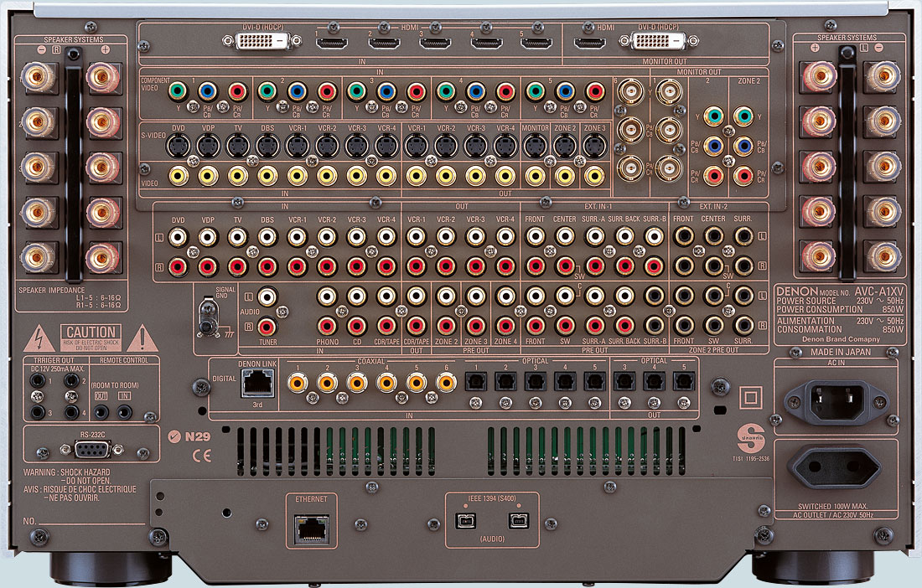The height and width of the screenshot is (588, 922).
Task: Click the SWITCHED 100W MAX. text
Action: [x=832, y=507]
